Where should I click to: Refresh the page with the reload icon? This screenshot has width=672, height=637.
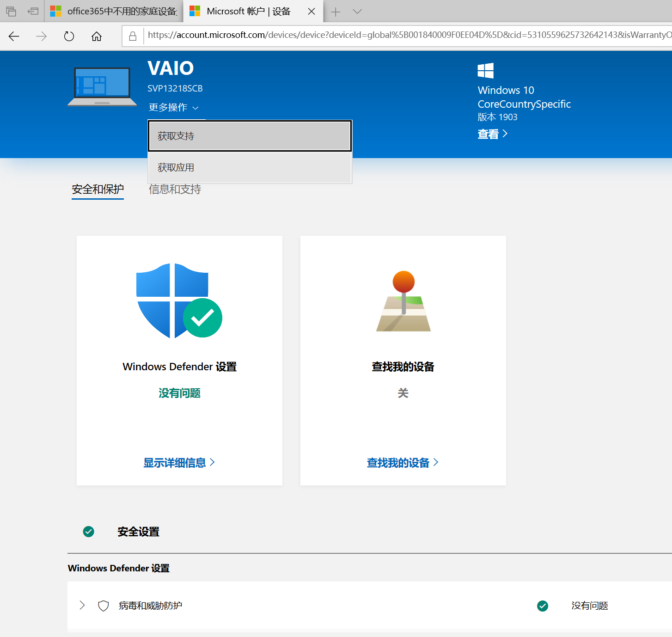69,36
